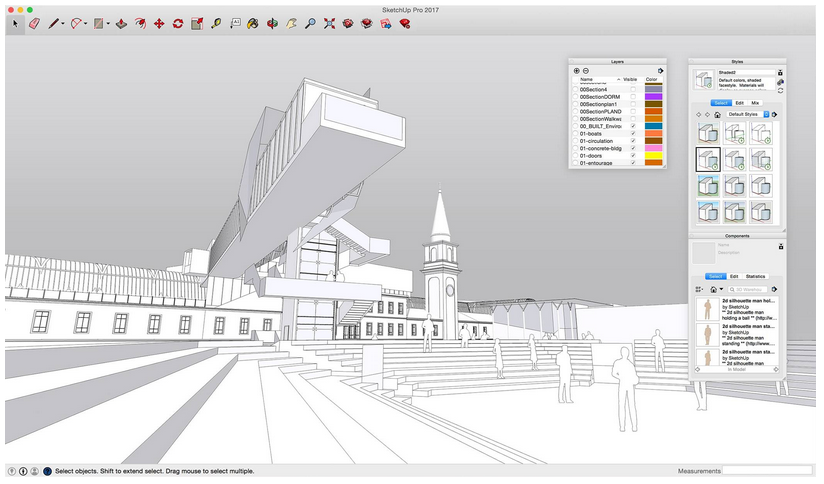This screenshot has width=824, height=484.
Task: Activate the Push/Pull tool
Action: coord(121,24)
